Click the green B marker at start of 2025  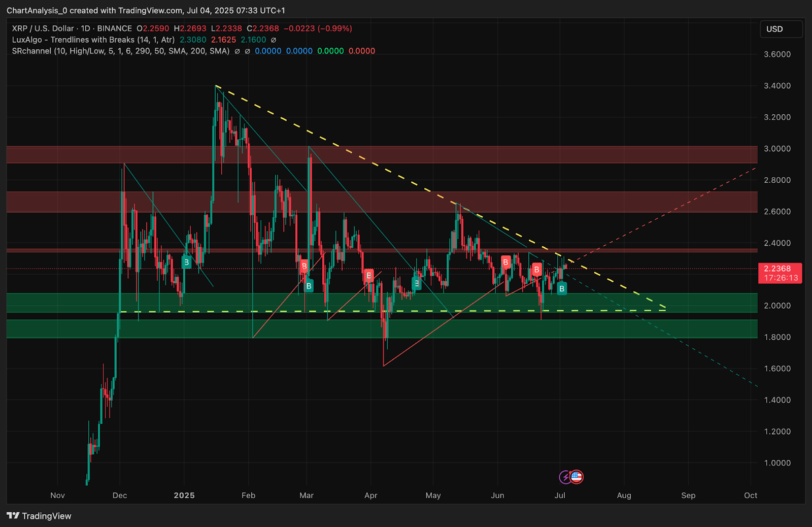pyautogui.click(x=186, y=262)
